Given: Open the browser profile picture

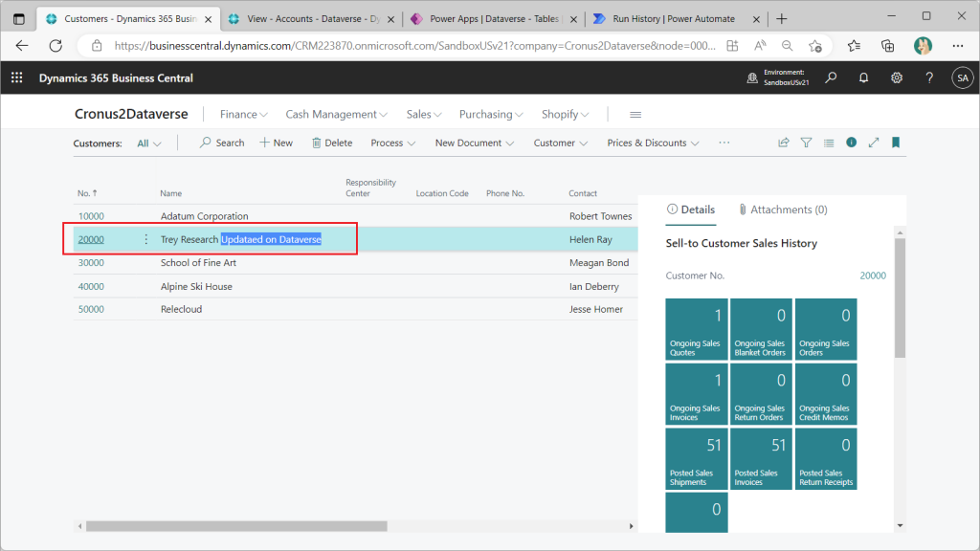Looking at the screenshot, I should pos(923,46).
